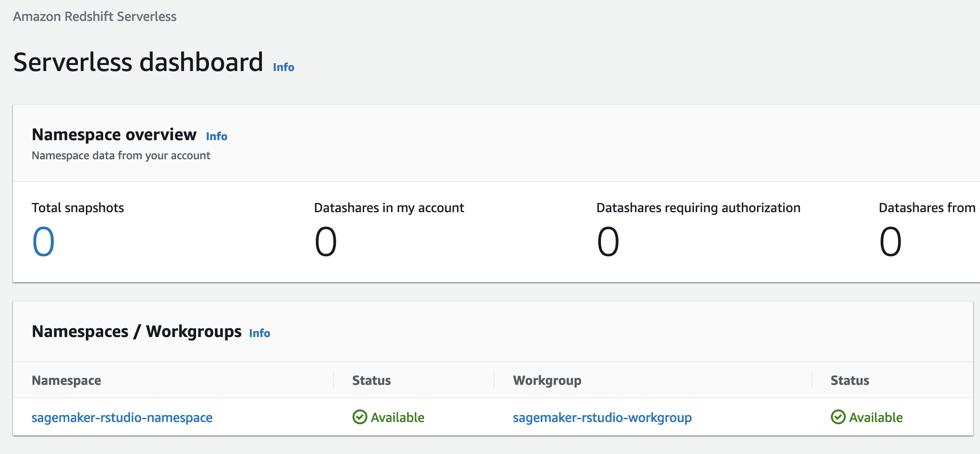Open Info link beside Namespace overview
This screenshot has width=980, height=454.
click(x=216, y=136)
